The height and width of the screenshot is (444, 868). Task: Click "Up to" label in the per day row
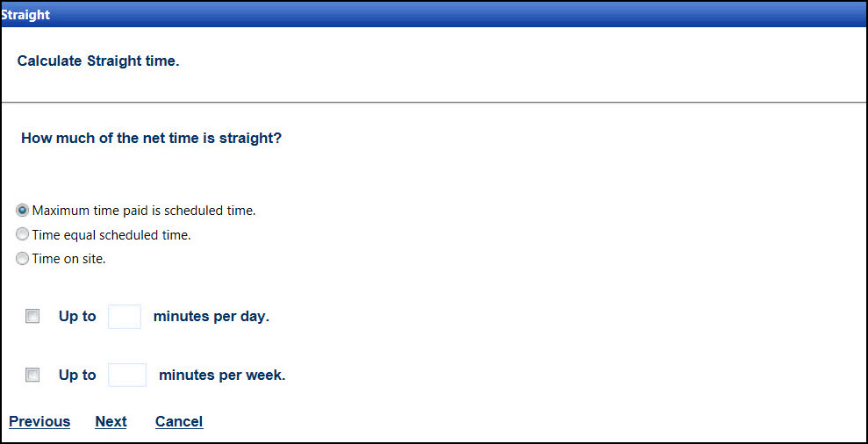[77, 317]
